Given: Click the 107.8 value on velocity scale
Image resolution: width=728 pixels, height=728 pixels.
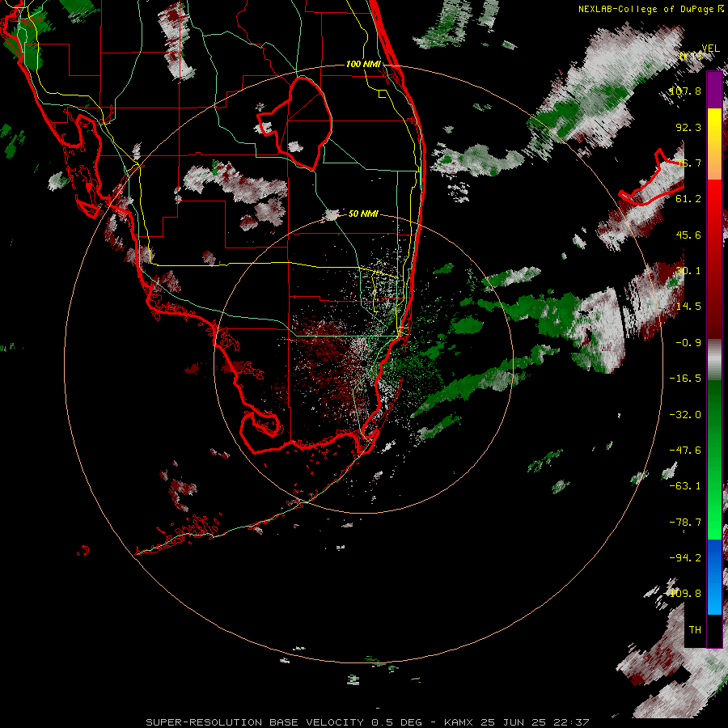Looking at the screenshot, I should (x=685, y=91).
